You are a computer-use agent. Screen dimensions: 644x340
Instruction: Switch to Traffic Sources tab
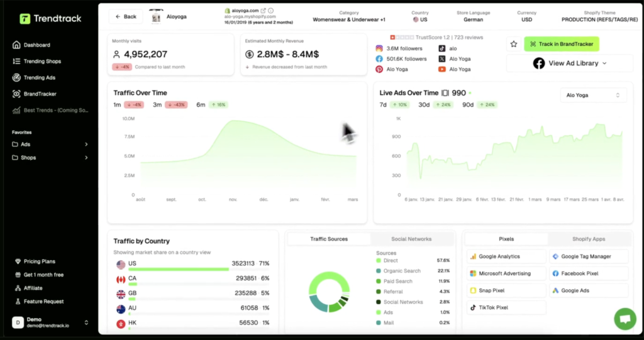[x=329, y=239]
